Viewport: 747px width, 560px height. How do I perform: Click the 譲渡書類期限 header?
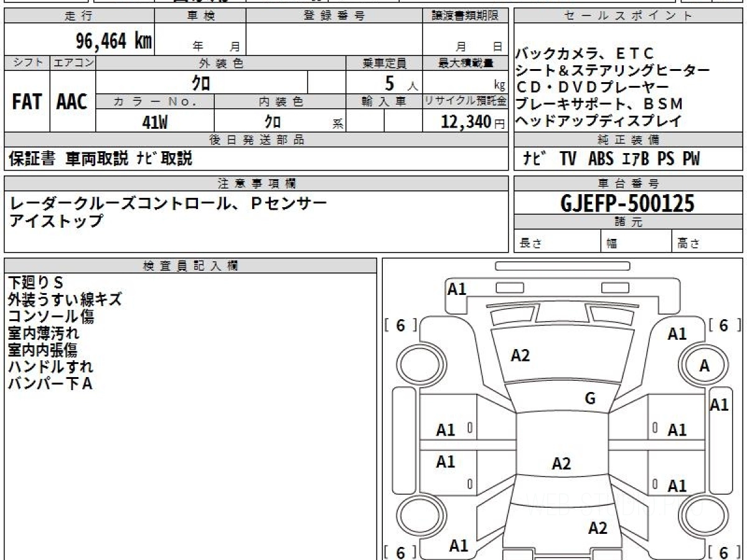tap(465, 16)
